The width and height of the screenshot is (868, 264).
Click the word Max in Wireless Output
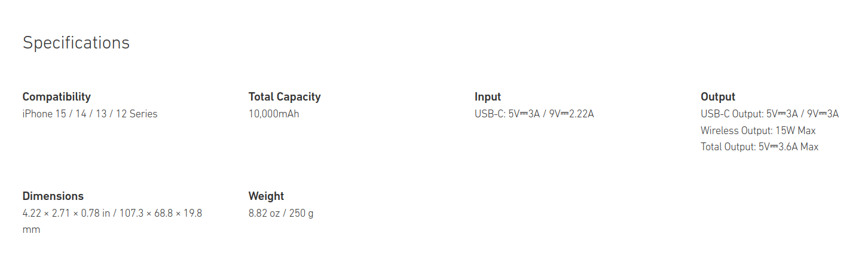[806, 131]
